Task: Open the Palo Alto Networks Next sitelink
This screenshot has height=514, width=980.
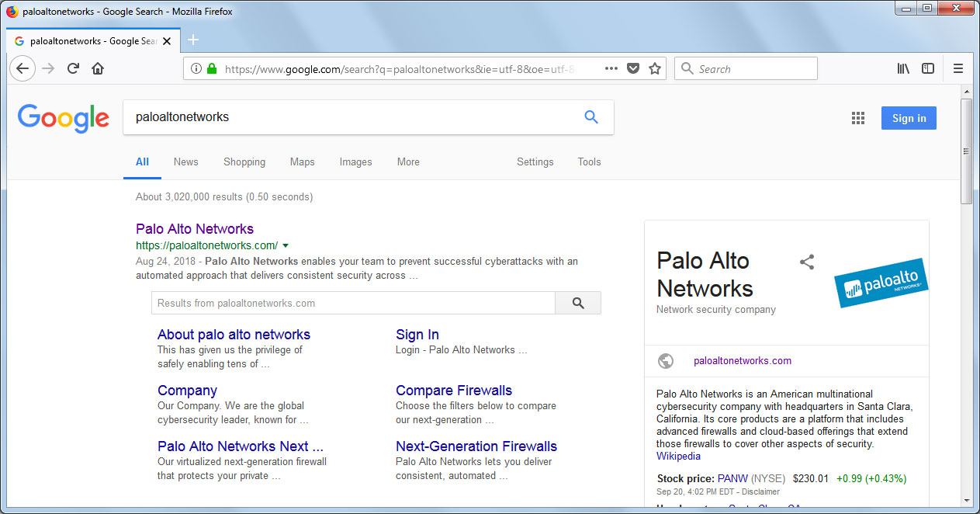Action: pyautogui.click(x=241, y=446)
